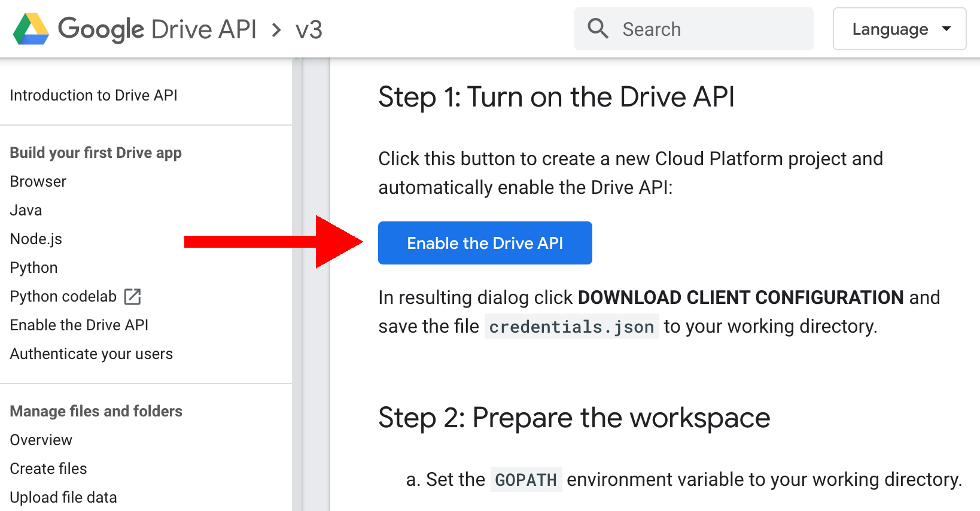Click the sidebar vertical scrollbar

(x=297, y=284)
